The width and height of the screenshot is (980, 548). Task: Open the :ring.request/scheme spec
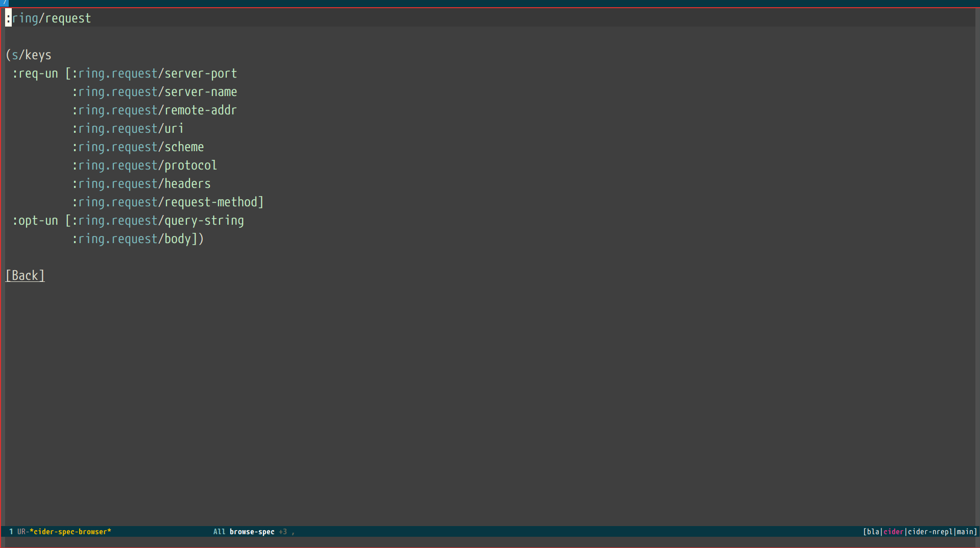coord(138,147)
